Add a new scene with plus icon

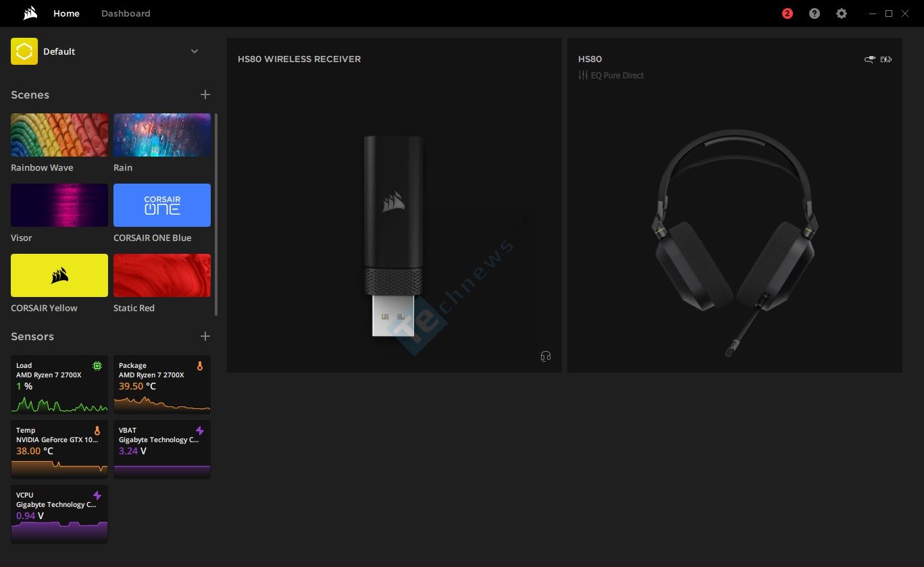click(x=205, y=94)
